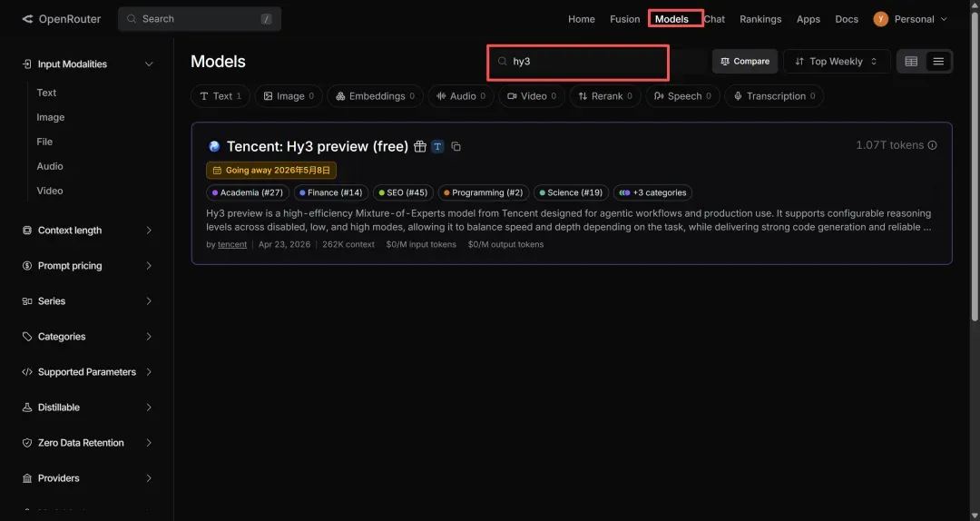Open the Apps page
The height and width of the screenshot is (521, 980).
coord(808,19)
